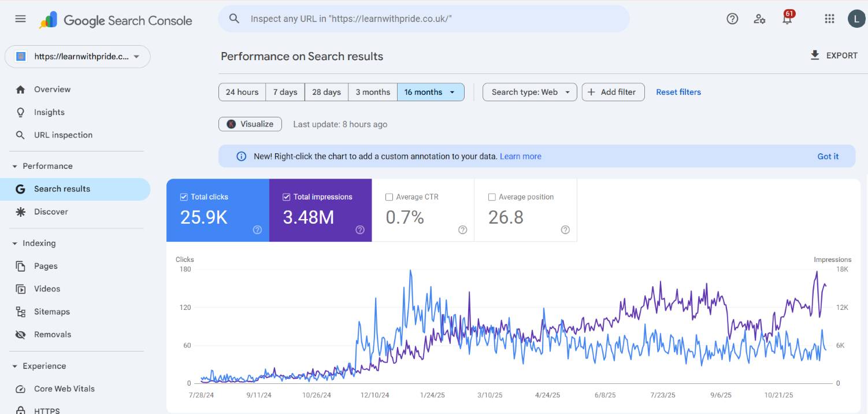The image size is (868, 414).
Task: Select the 7 days range tab
Action: (x=285, y=92)
